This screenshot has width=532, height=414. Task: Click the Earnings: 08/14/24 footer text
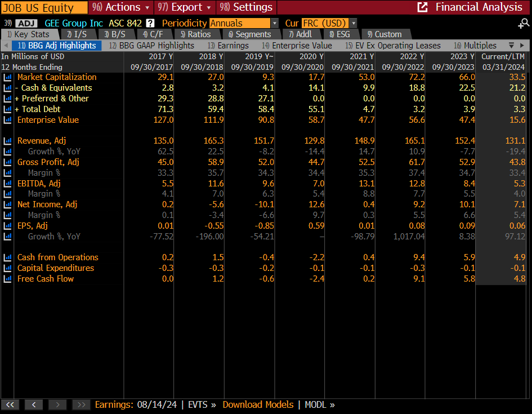tap(136, 404)
